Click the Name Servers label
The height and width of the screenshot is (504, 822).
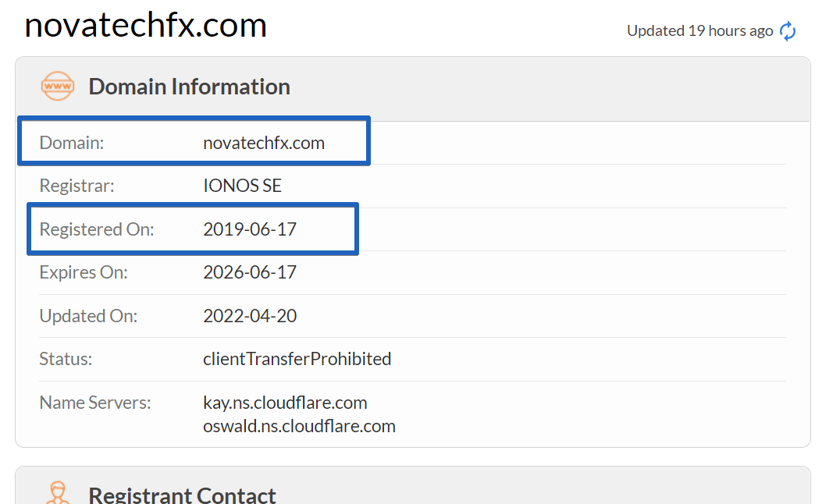[x=95, y=403]
